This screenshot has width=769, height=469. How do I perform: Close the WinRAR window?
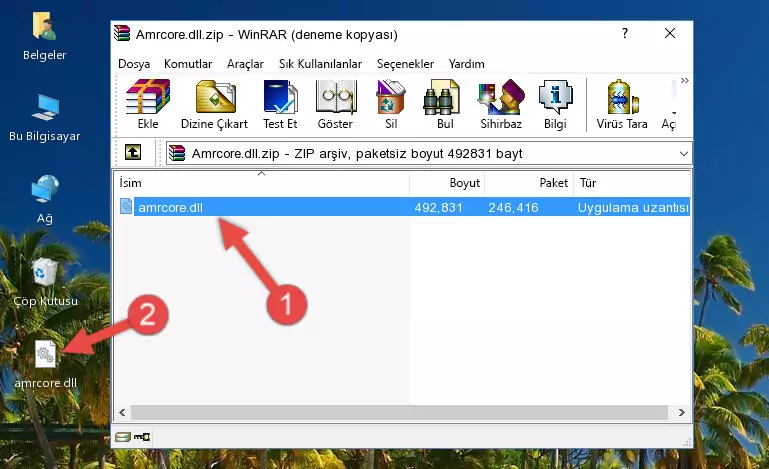point(669,33)
